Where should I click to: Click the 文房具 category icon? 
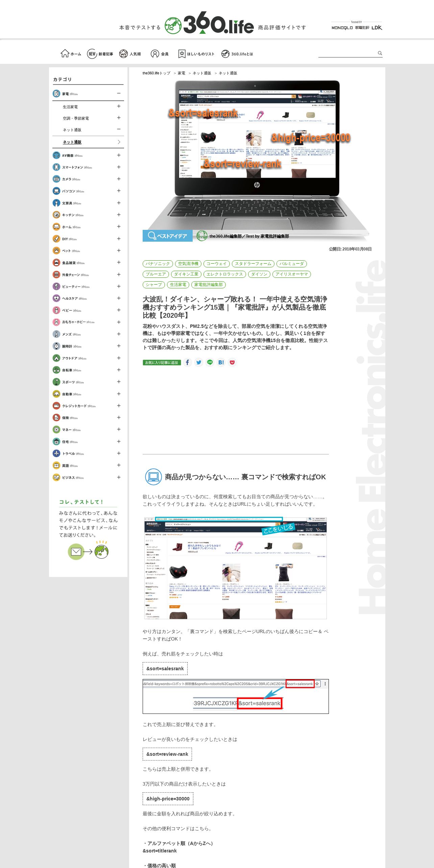56,203
